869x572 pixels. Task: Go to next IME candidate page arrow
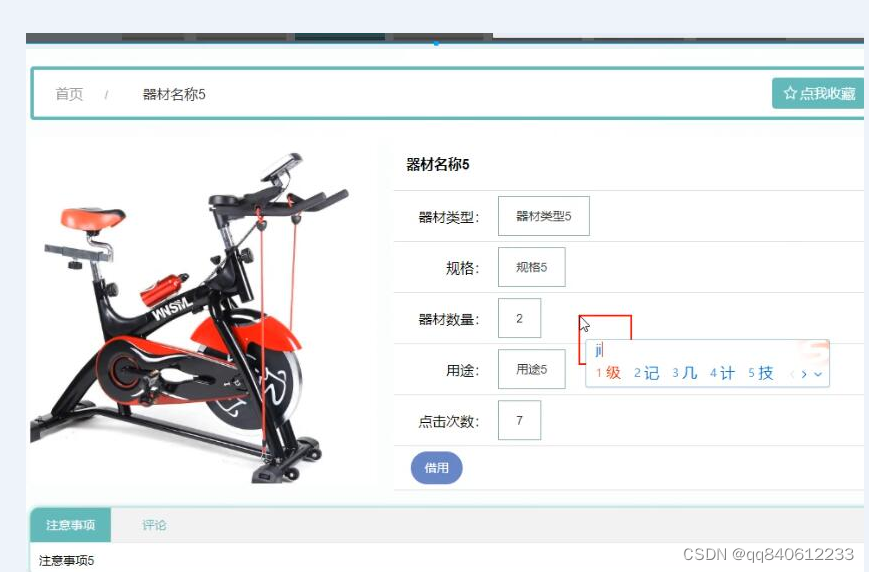[x=804, y=375]
